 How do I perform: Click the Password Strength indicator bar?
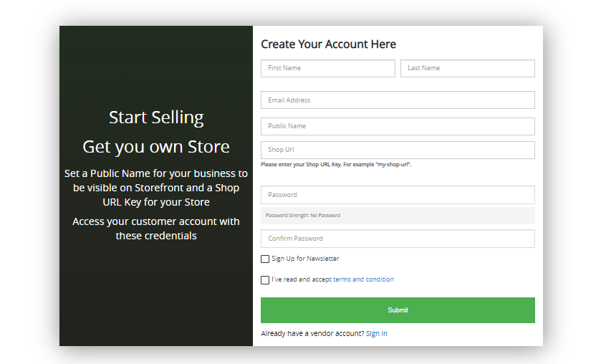point(398,215)
